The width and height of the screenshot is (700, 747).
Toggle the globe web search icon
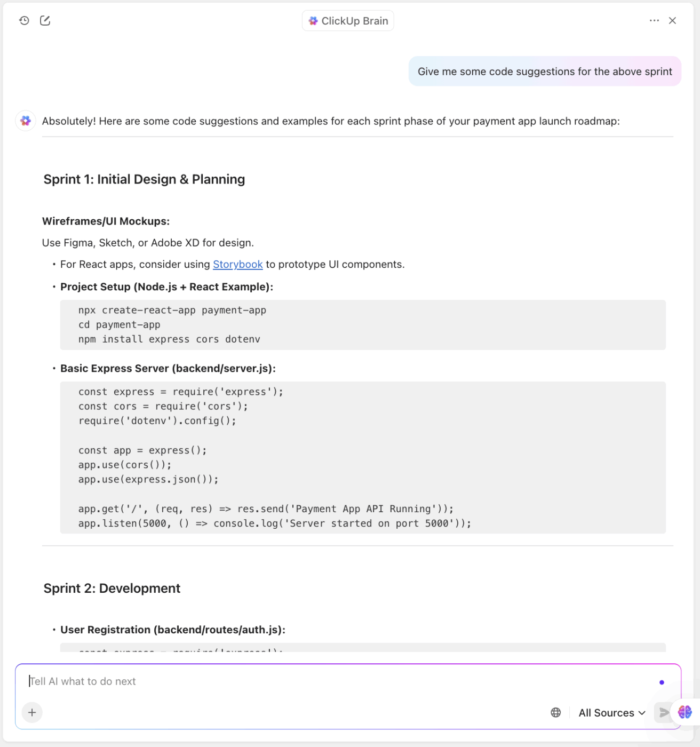(555, 712)
